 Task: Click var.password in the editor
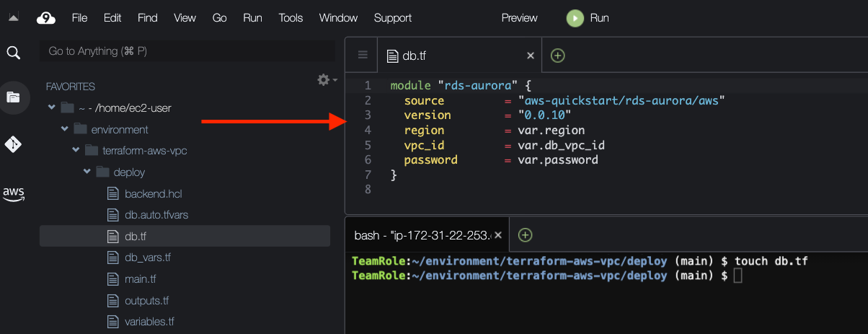click(558, 159)
